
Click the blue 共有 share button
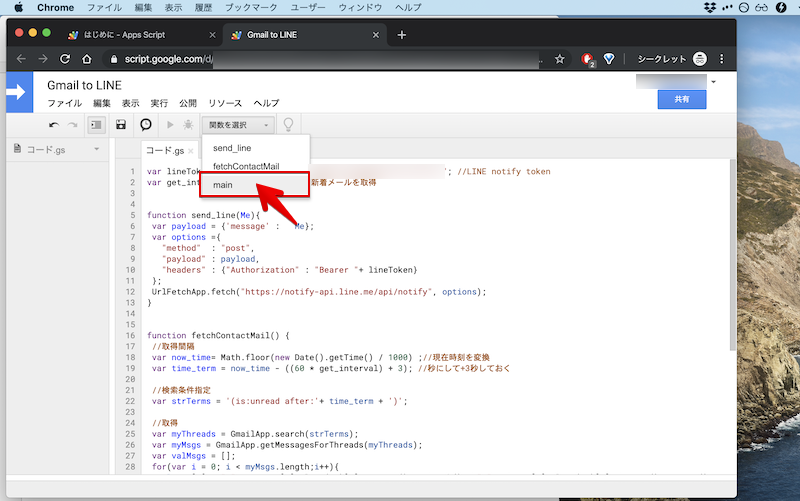click(682, 100)
